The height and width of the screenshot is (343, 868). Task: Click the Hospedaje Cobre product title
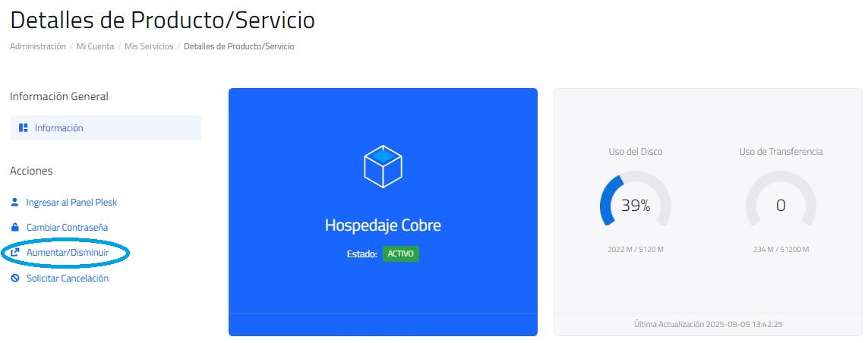(x=383, y=225)
